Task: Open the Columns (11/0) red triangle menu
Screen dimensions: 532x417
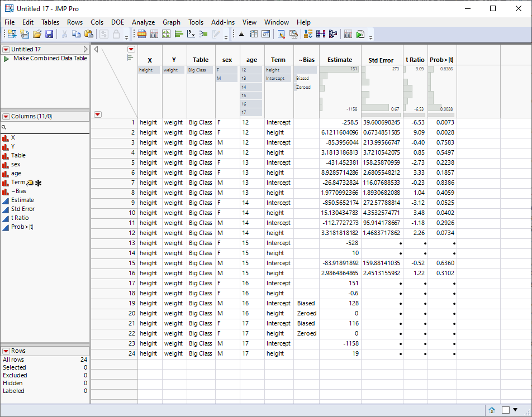Action: pos(6,117)
